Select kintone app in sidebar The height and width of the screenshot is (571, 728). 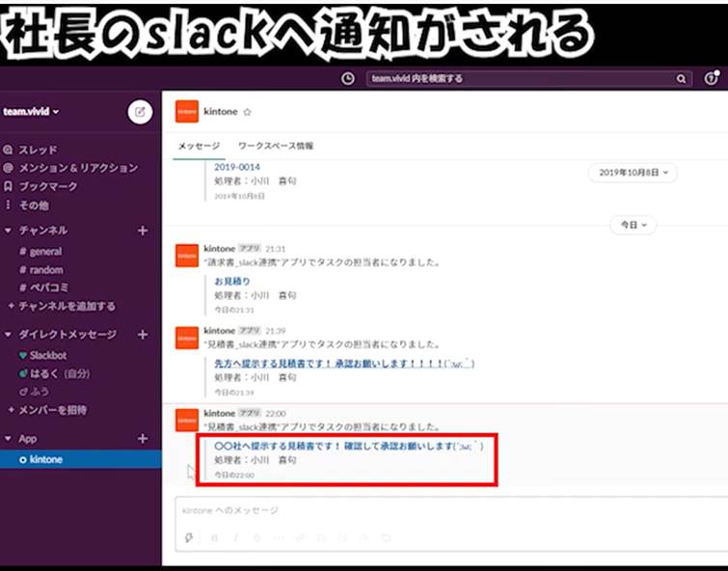81,459
